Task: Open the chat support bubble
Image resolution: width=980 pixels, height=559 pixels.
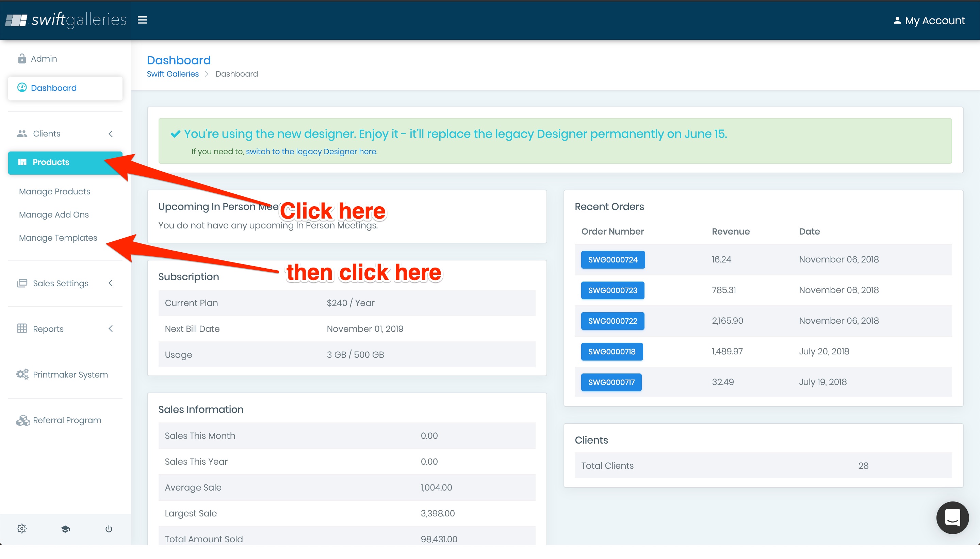Action: pyautogui.click(x=952, y=517)
